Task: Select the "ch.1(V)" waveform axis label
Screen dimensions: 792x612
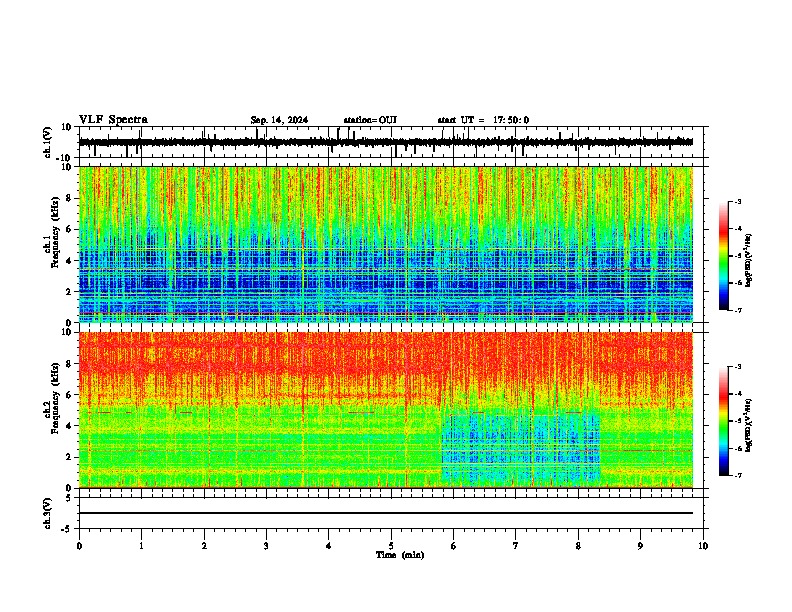Action: pyautogui.click(x=48, y=142)
